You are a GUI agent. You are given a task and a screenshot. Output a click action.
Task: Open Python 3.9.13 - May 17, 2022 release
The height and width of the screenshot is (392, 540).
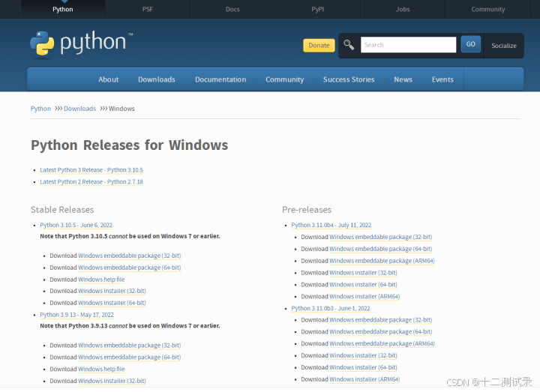(x=76, y=315)
